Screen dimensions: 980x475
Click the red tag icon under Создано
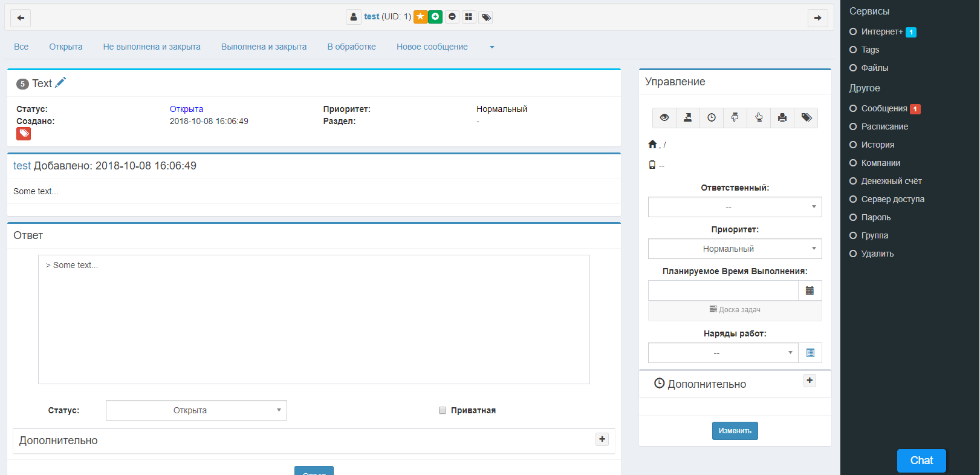24,134
